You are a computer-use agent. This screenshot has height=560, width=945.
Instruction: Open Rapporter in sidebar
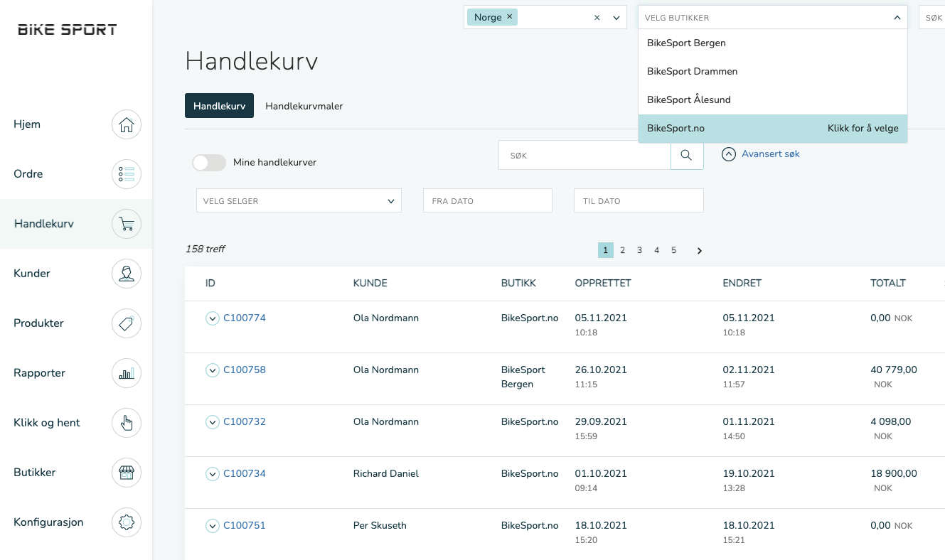coord(39,373)
